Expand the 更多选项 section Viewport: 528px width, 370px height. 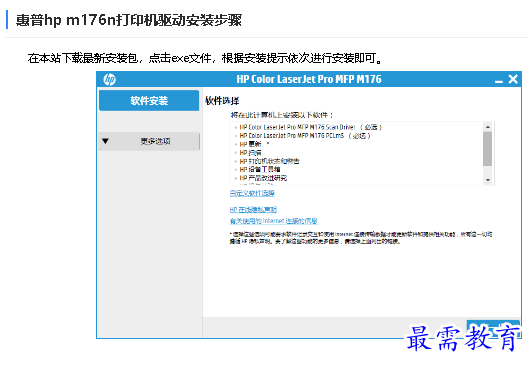click(x=149, y=141)
